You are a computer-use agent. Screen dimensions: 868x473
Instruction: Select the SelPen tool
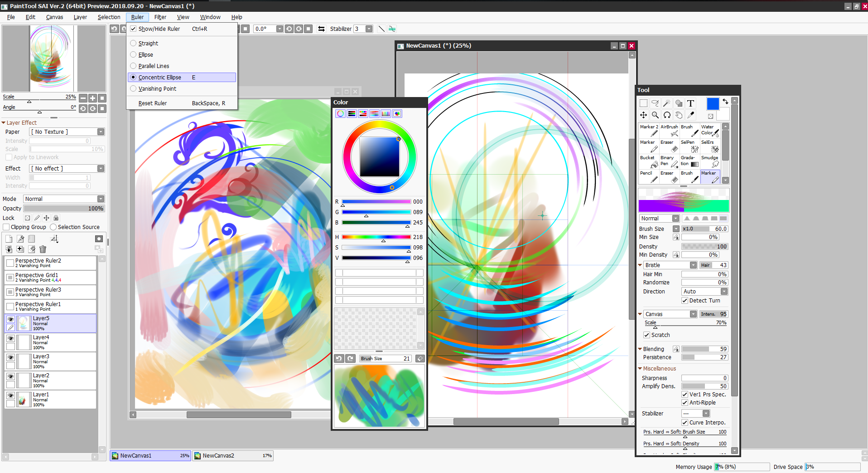coord(689,146)
